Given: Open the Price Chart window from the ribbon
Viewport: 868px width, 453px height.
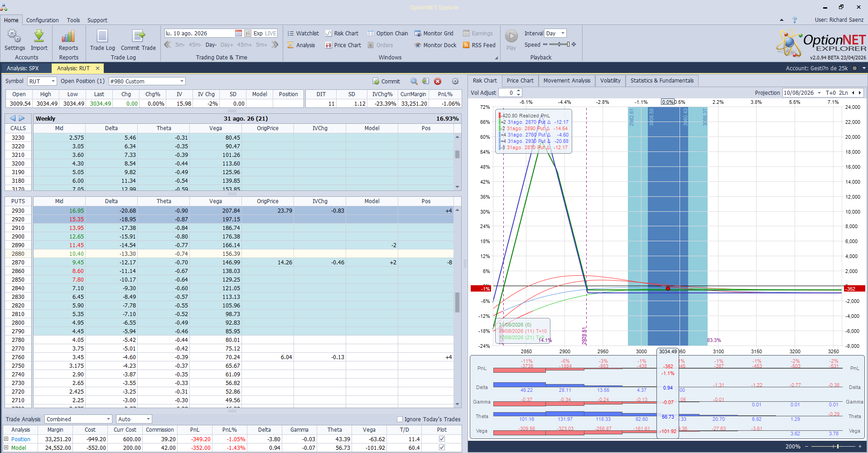Looking at the screenshot, I should (343, 45).
